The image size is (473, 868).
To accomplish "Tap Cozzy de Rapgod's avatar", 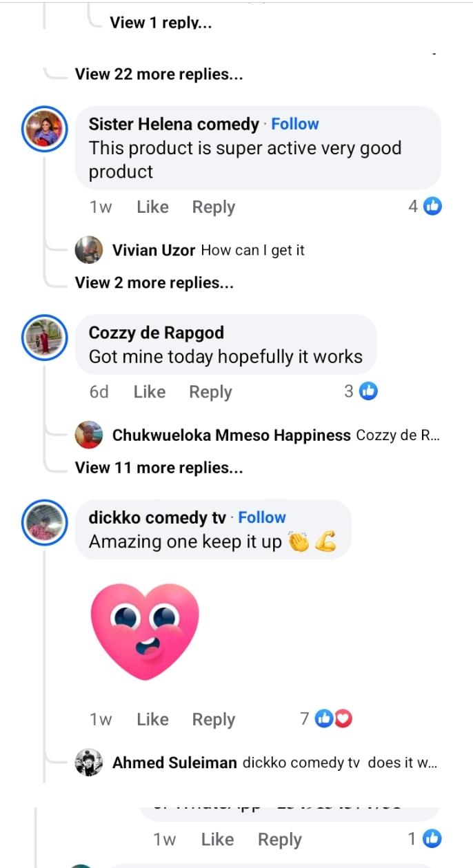I will click(x=45, y=338).
